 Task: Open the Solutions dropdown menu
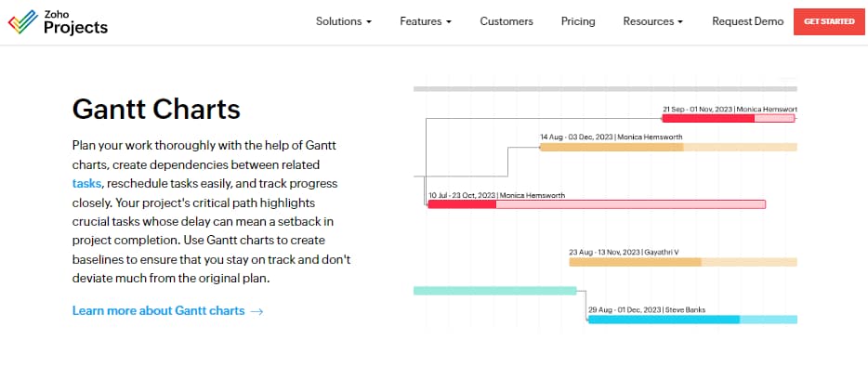[343, 21]
